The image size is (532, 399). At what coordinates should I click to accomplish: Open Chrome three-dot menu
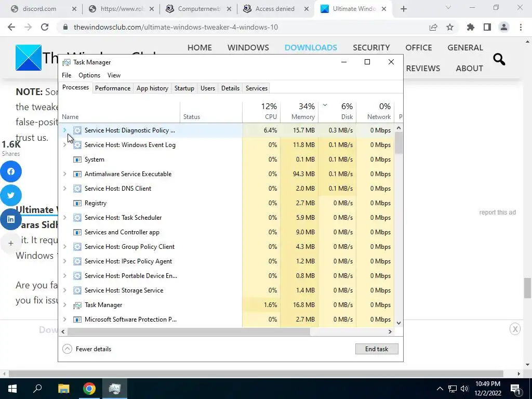(521, 27)
